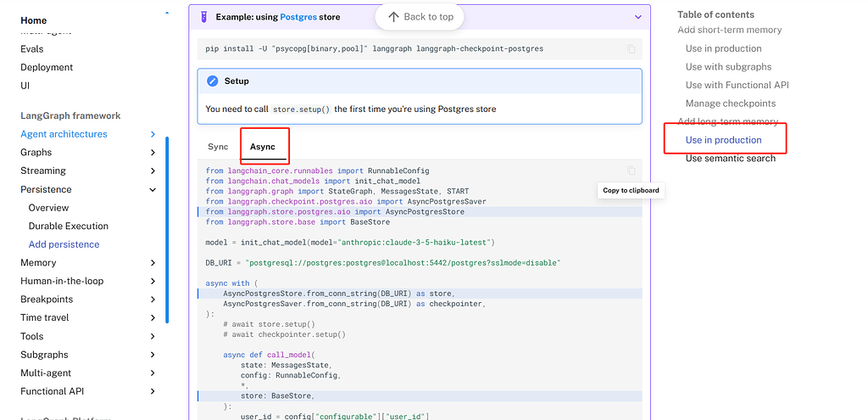Expand the Multi-agent sidebar section
Image resolution: width=868 pixels, height=420 pixels.
click(153, 372)
